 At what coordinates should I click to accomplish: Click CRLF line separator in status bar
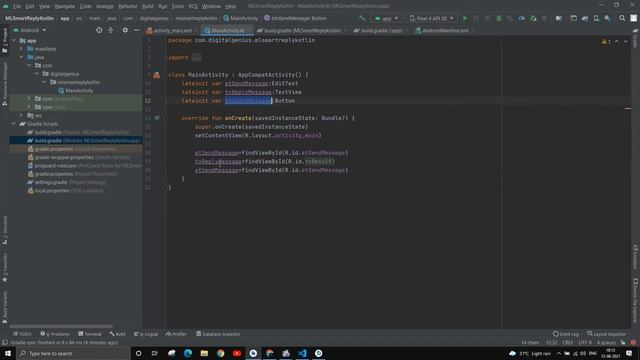[568, 342]
